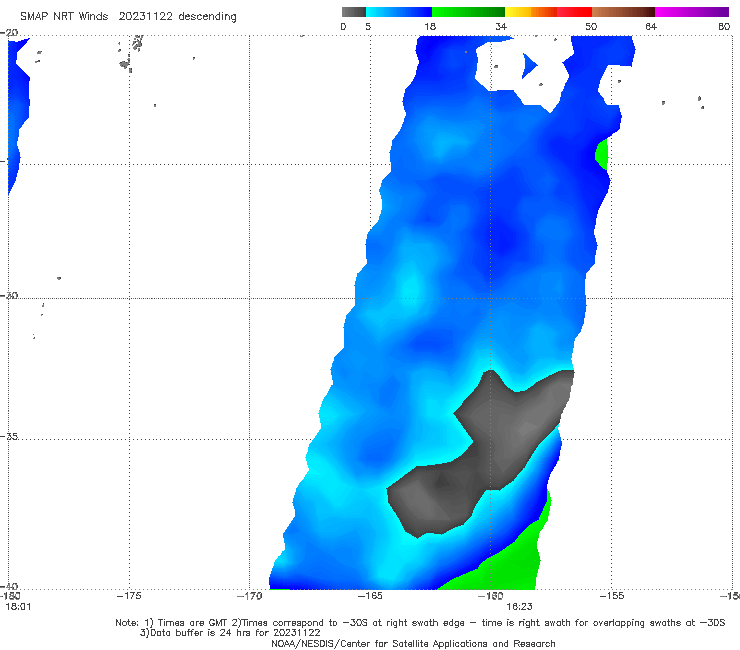
Task: Click latitude label '-35' on left axis
Action: click(x=9, y=436)
